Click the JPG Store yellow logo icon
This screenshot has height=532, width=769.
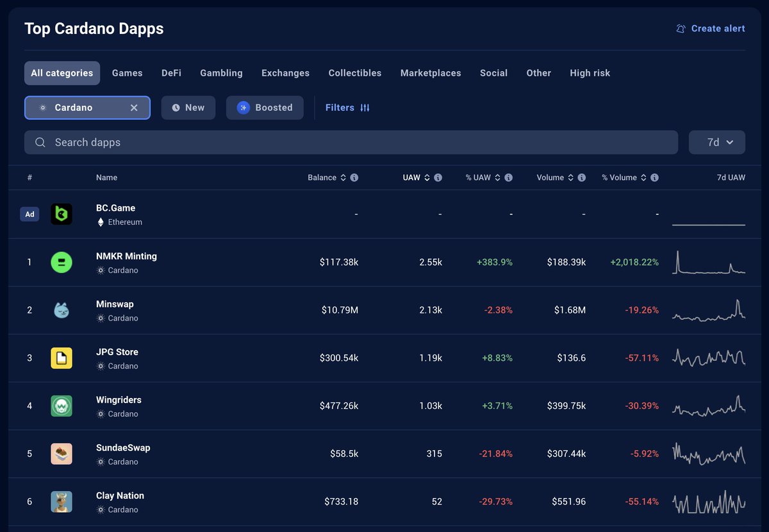62,358
